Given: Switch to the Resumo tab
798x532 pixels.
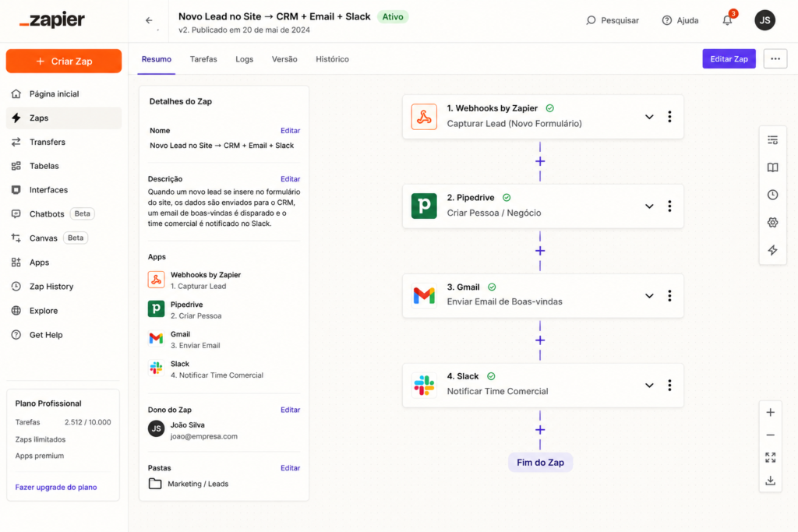Looking at the screenshot, I should 156,59.
